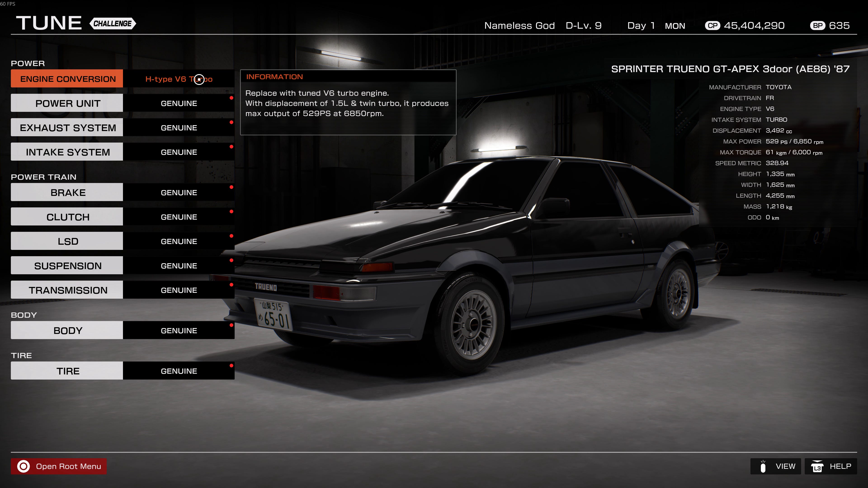Screen dimensions: 868x488
Task: Click the LENGTH value 4,255 mm
Action: (780, 196)
